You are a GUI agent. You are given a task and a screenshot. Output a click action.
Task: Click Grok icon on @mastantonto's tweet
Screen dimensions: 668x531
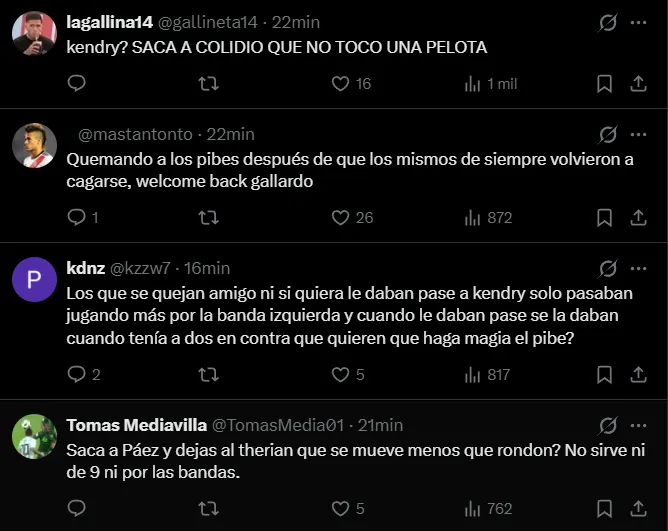(x=607, y=134)
